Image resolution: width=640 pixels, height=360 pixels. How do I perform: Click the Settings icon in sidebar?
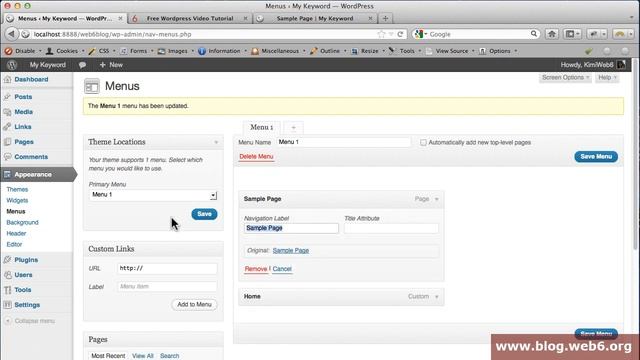[7, 305]
